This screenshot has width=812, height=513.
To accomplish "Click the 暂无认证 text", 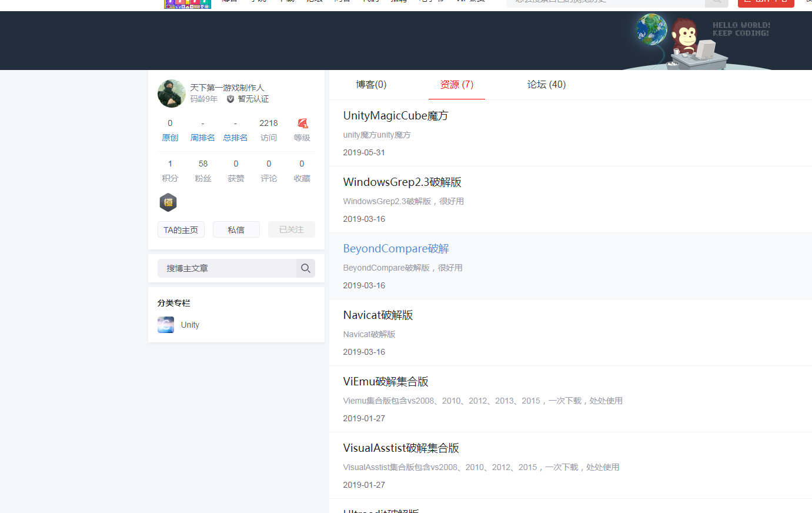I will click(x=253, y=99).
